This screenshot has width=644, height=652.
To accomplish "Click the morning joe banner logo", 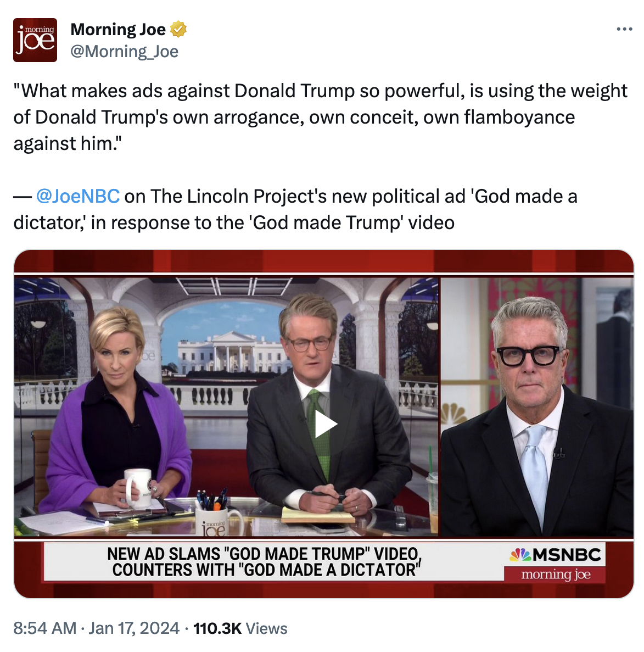I will coord(556,574).
